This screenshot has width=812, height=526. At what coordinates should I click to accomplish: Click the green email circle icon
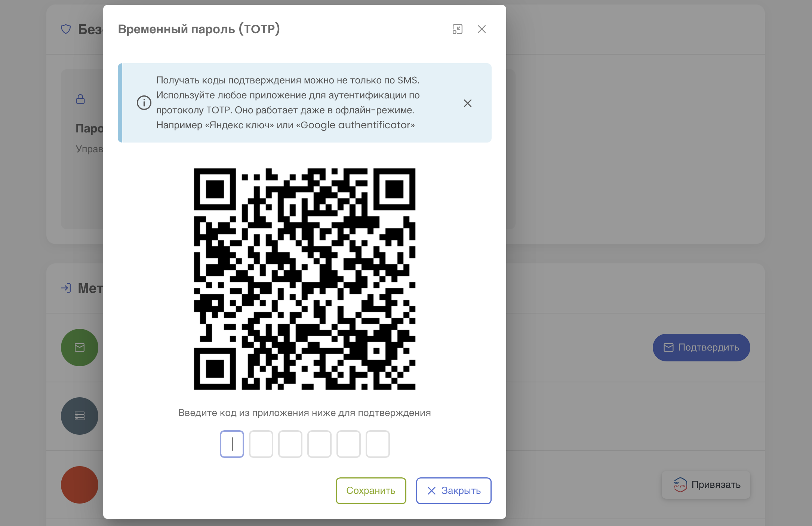pyautogui.click(x=80, y=348)
